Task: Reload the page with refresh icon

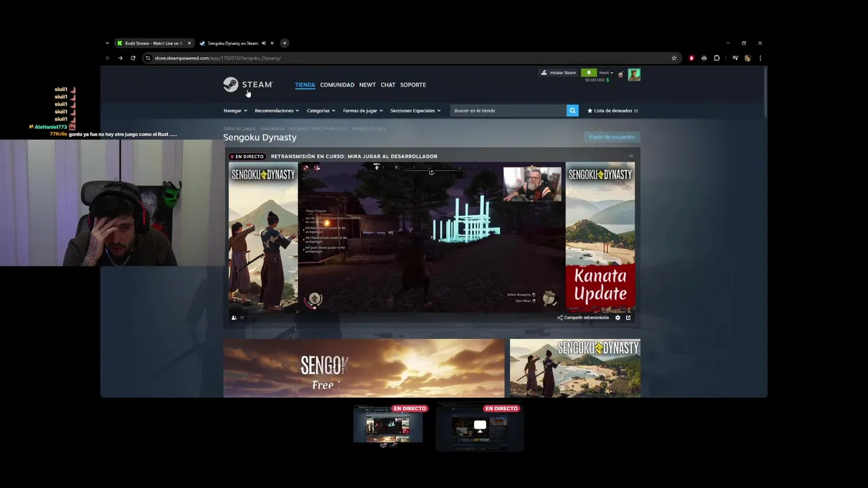Action: click(x=133, y=58)
